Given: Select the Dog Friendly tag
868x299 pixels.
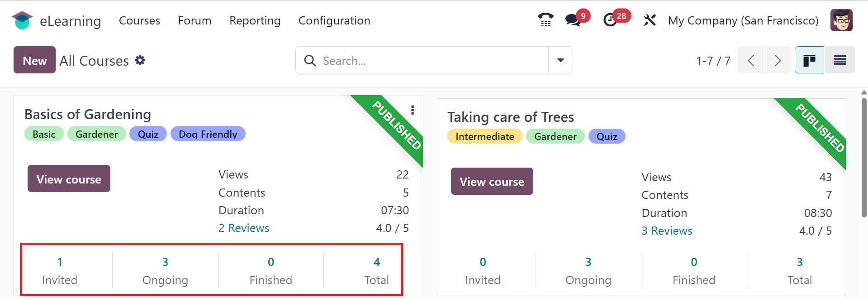Looking at the screenshot, I should 208,134.
